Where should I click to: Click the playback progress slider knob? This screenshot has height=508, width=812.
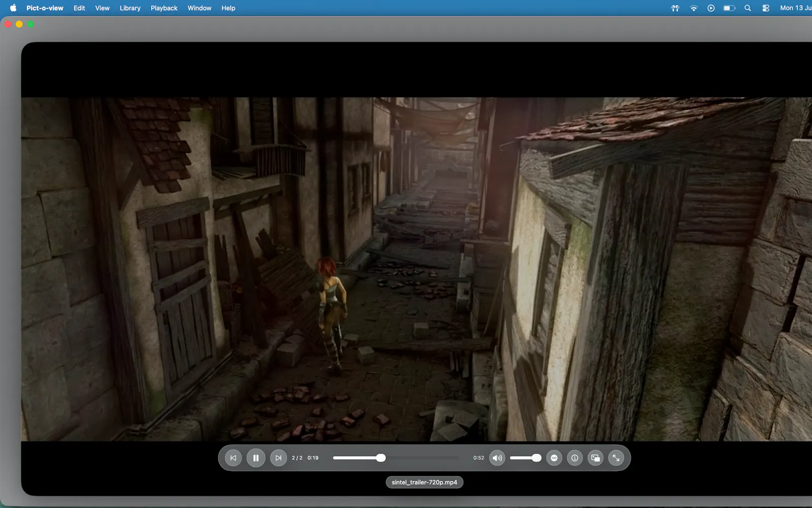[x=381, y=458]
